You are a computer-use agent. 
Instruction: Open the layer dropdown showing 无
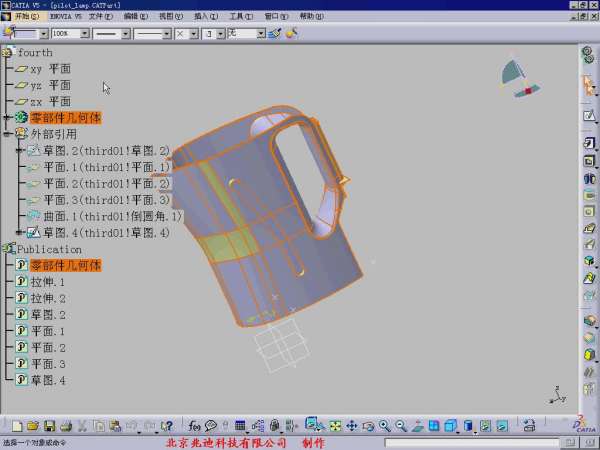click(261, 34)
